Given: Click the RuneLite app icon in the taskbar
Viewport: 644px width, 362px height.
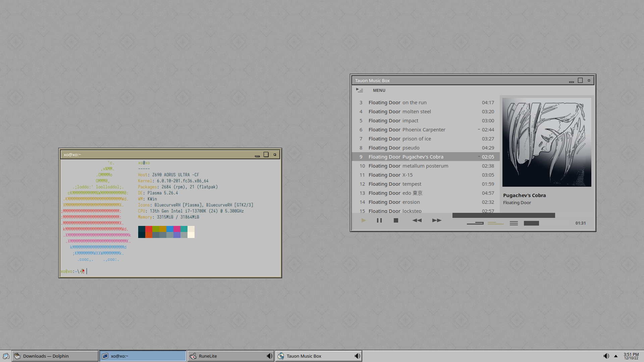Looking at the screenshot, I should point(193,356).
